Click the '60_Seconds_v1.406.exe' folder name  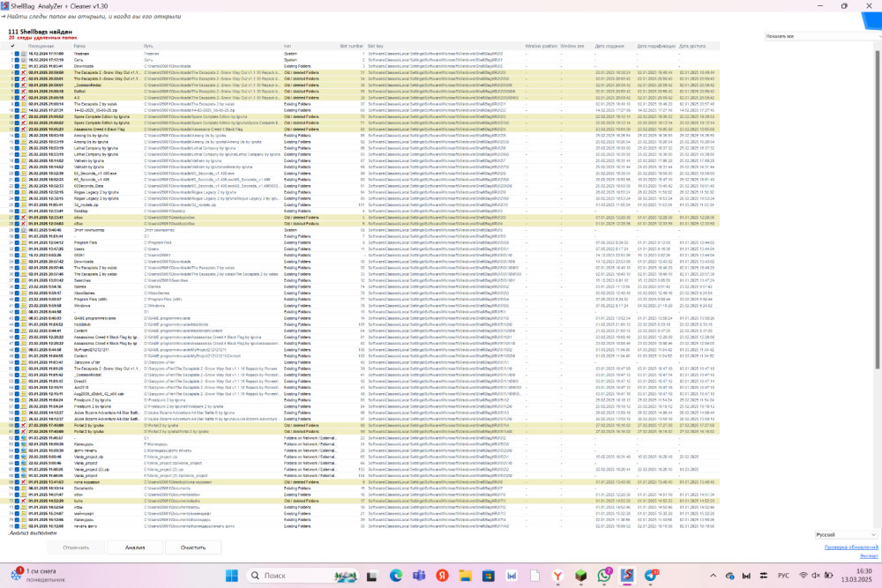[95, 173]
